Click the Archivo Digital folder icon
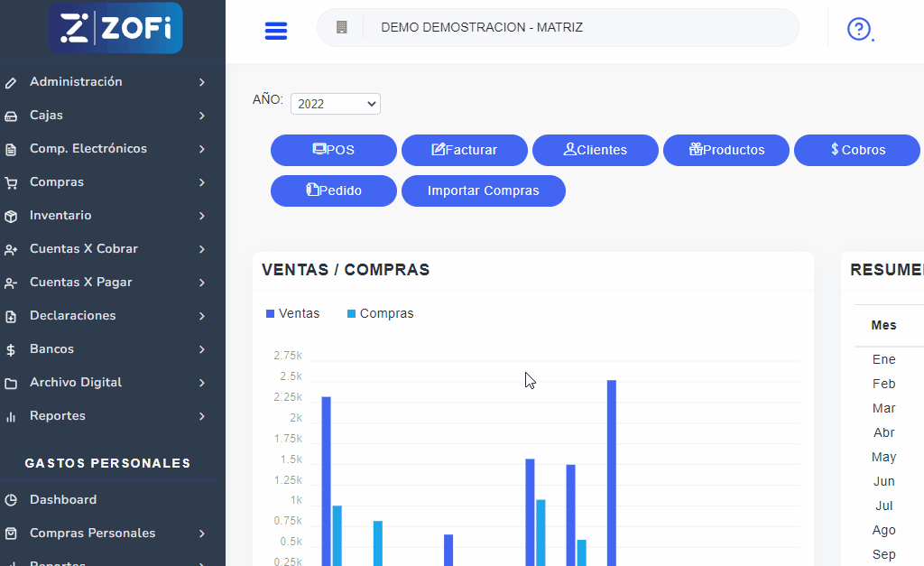The width and height of the screenshot is (924, 566). 11,384
